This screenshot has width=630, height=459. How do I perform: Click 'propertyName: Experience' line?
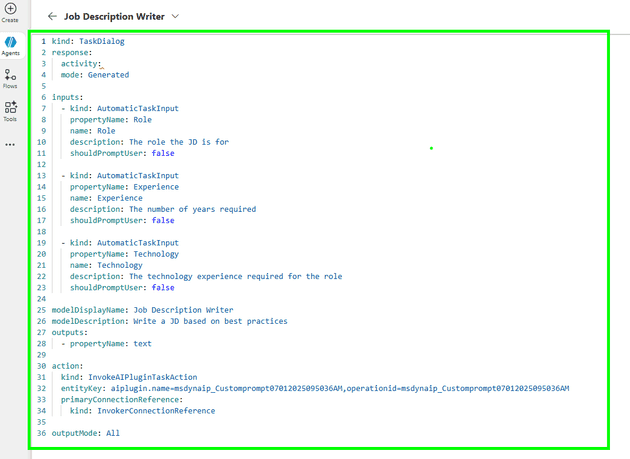tap(124, 187)
